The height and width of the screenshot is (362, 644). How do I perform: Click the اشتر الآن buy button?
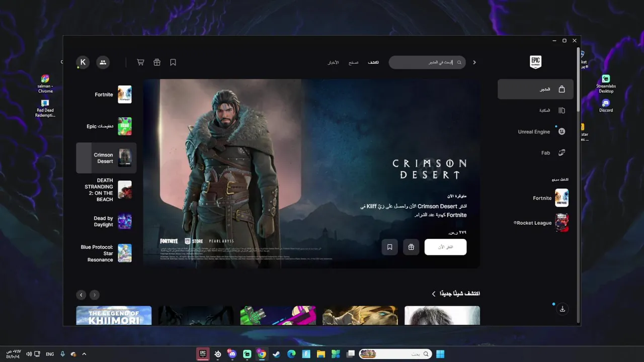(x=445, y=247)
